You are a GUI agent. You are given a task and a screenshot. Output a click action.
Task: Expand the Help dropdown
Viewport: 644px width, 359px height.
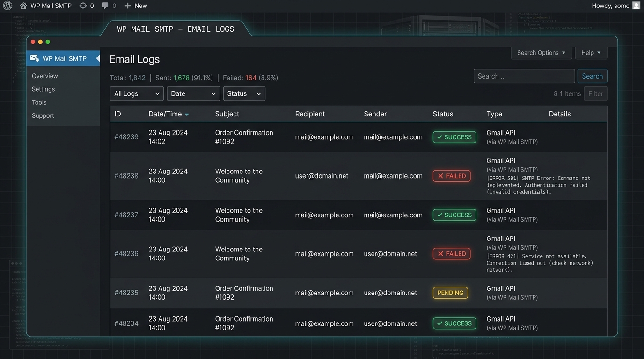(x=591, y=53)
